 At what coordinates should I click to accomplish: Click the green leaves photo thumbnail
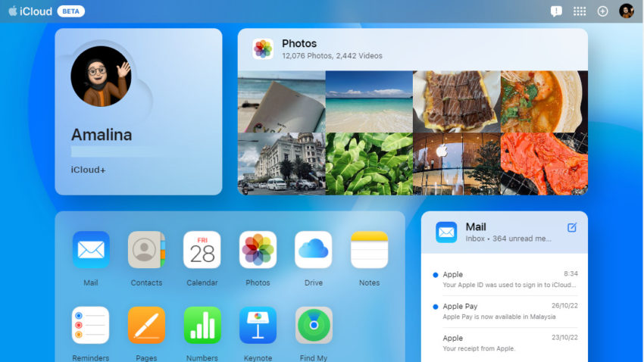(369, 164)
